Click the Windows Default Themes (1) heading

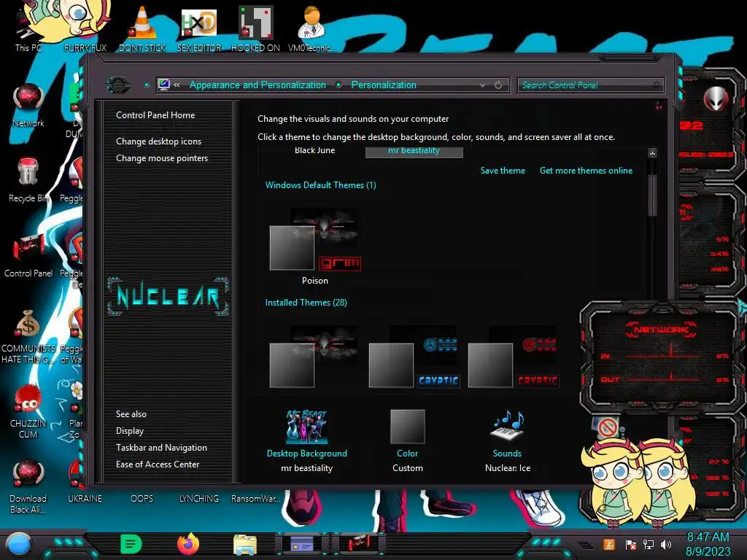tap(321, 185)
